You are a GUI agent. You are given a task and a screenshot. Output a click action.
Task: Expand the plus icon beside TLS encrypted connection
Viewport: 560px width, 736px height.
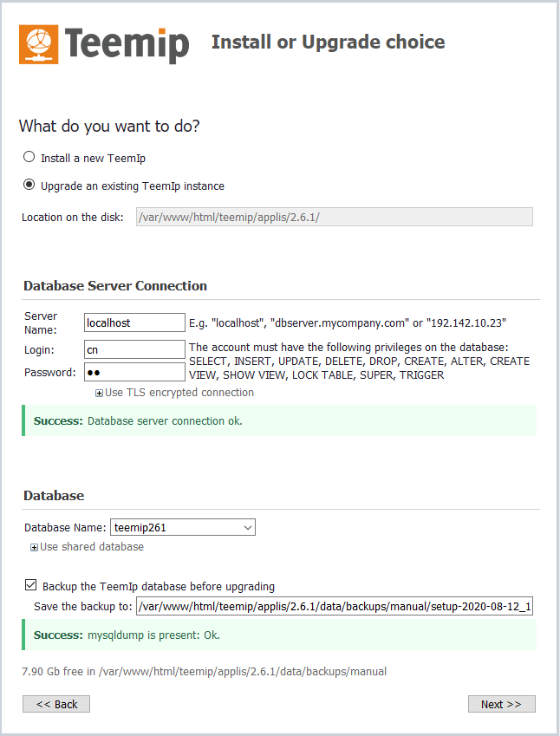[99, 394]
